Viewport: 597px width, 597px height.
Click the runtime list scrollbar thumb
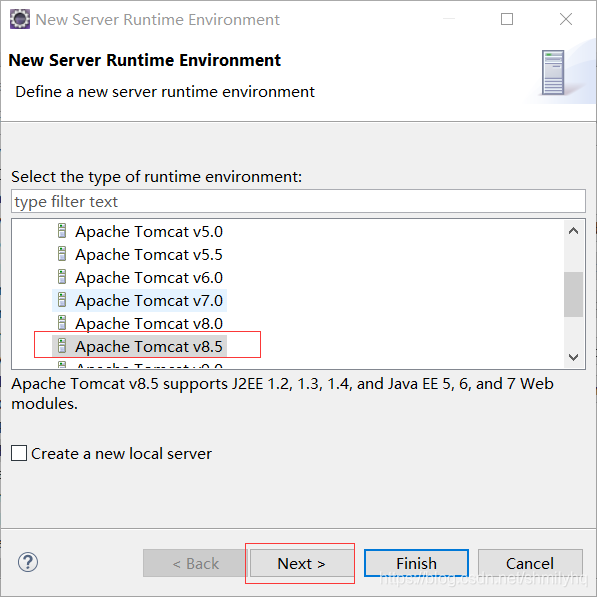(x=573, y=294)
